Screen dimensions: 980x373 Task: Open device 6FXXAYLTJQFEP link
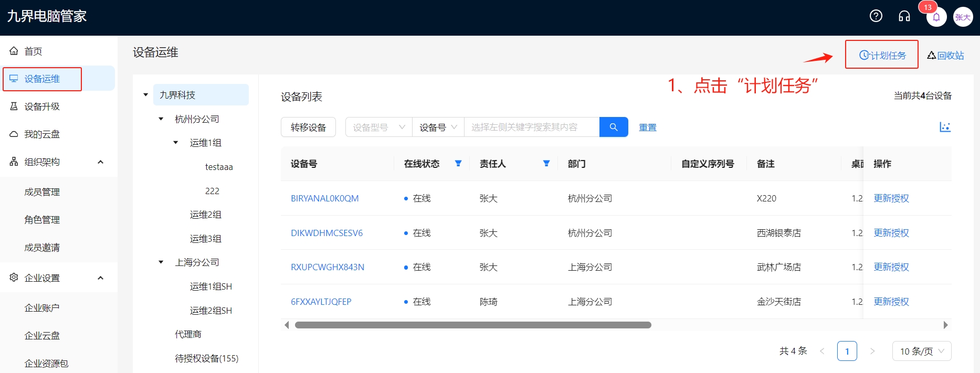click(321, 302)
